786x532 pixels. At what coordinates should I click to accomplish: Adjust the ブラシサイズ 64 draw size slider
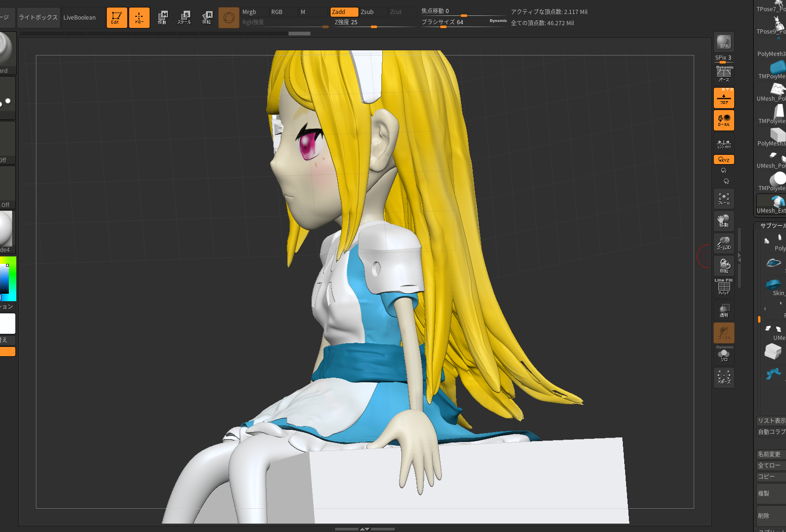[x=463, y=22]
